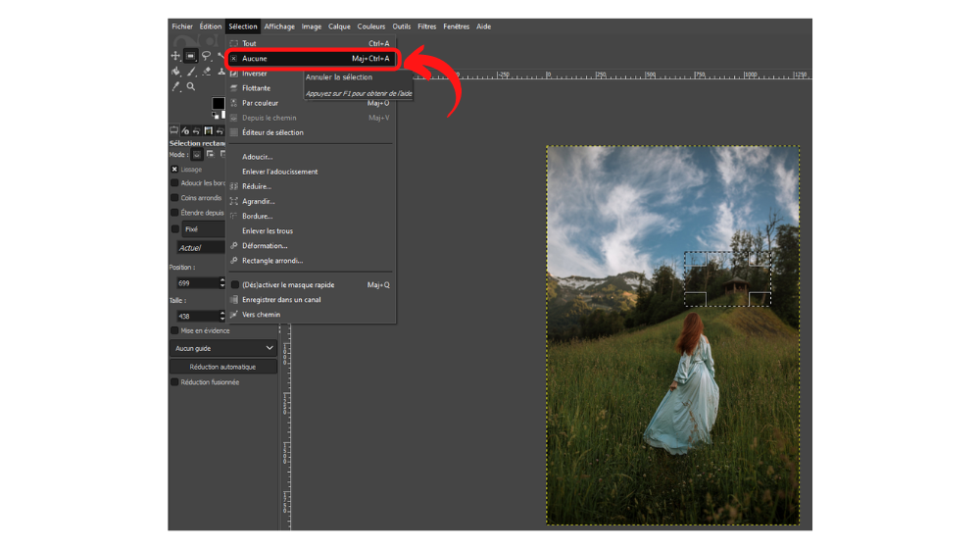This screenshot has height=549, width=980.
Task: Open the Outils menu
Action: coord(401,26)
